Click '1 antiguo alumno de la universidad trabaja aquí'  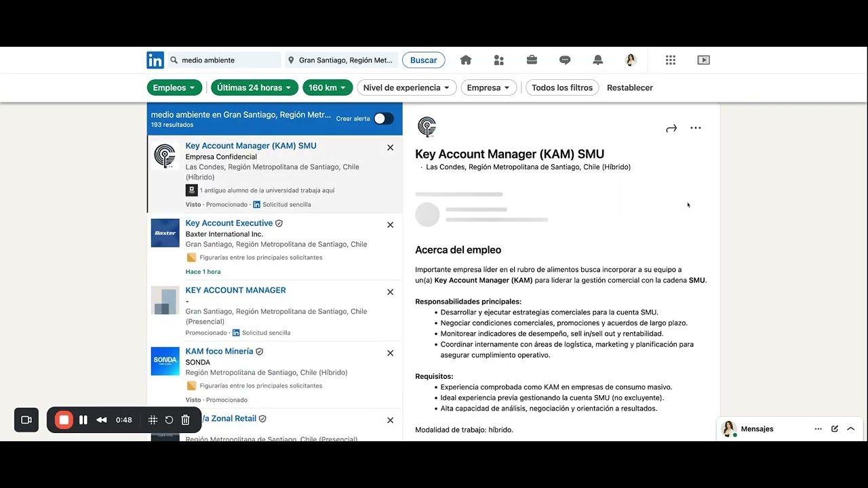267,190
